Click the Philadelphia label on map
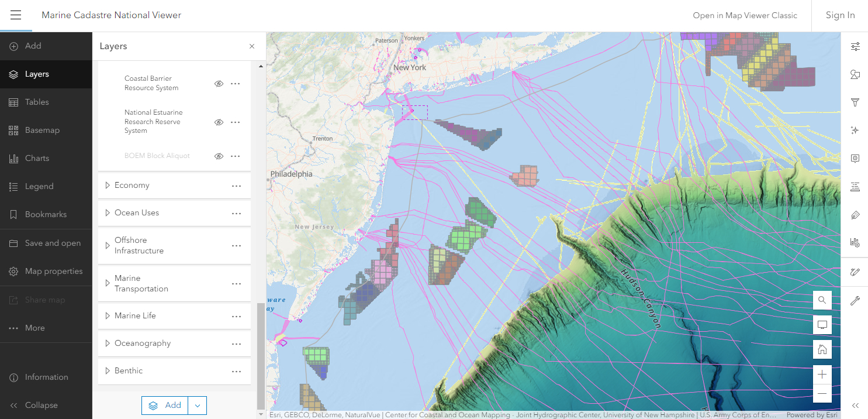The height and width of the screenshot is (419, 868). (291, 174)
